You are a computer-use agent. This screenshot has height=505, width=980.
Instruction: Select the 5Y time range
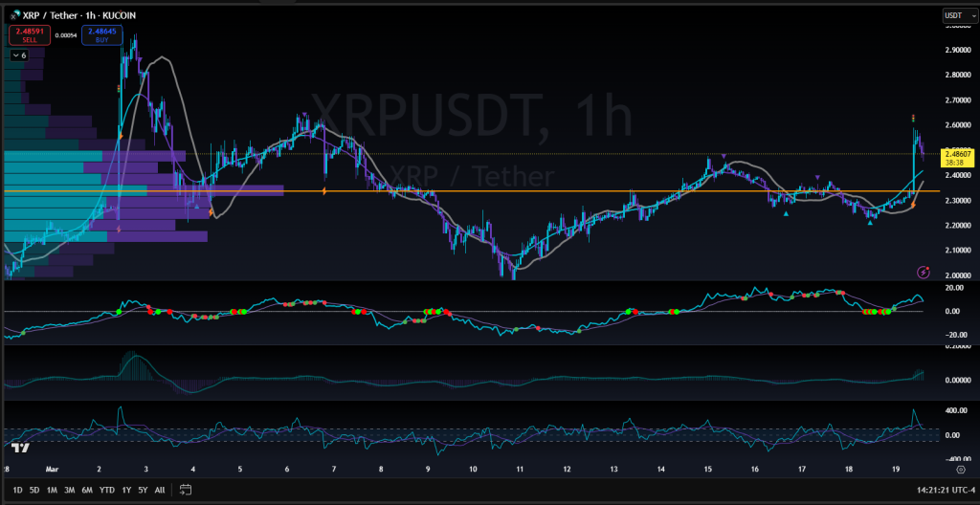pyautogui.click(x=144, y=490)
